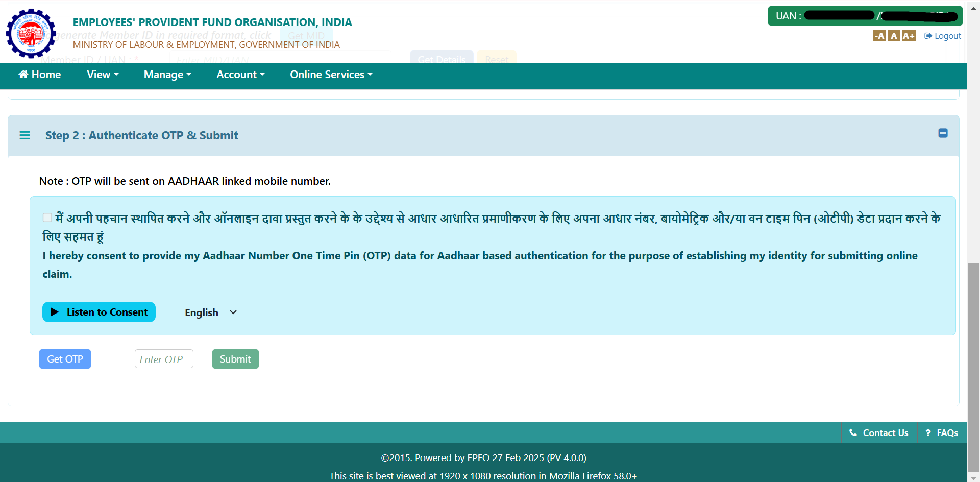Play the Listen to Consent audio
The height and width of the screenshot is (482, 980).
pos(99,312)
